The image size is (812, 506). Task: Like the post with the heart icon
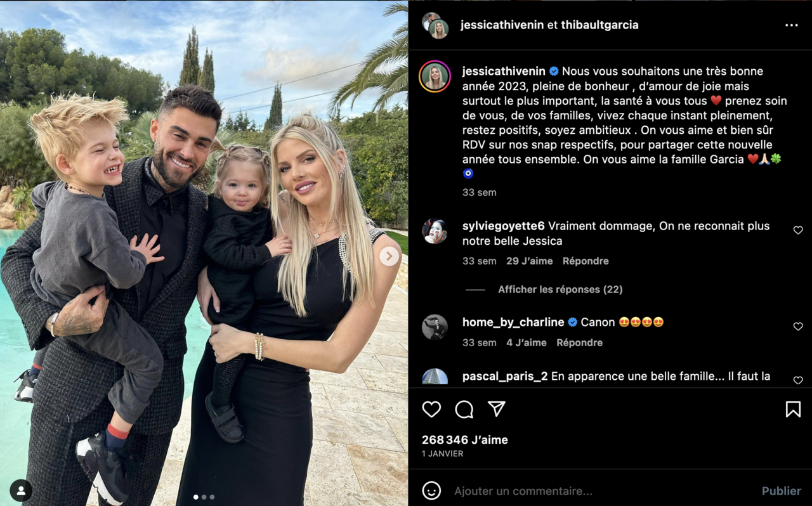coord(431,410)
